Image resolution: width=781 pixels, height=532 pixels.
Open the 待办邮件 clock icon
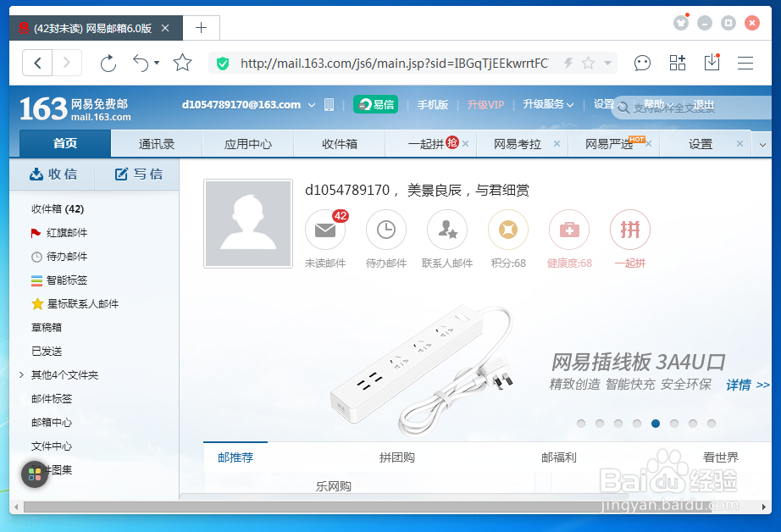pos(386,230)
